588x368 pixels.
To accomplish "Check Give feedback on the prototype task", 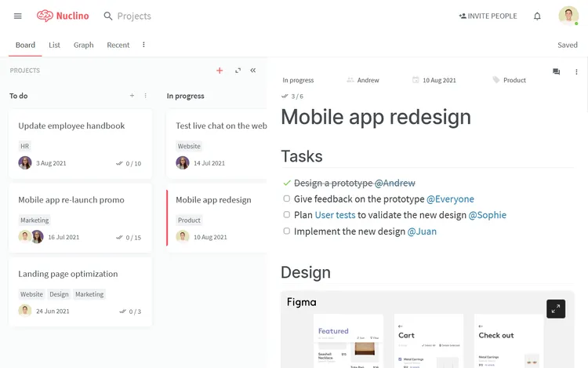I will (x=287, y=199).
